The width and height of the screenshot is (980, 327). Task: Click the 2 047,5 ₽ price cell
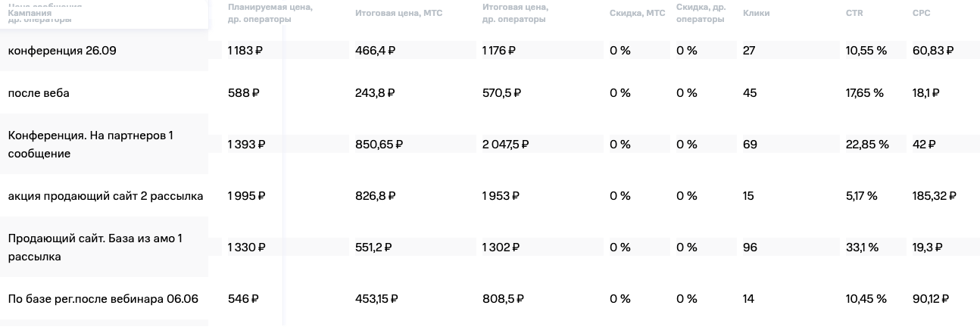505,145
